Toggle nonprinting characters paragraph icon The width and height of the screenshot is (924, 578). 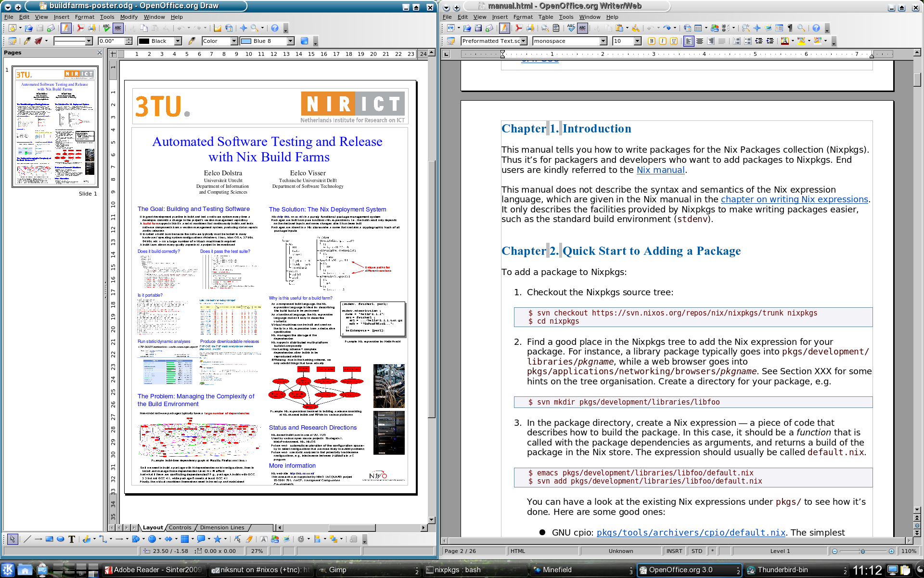790,28
